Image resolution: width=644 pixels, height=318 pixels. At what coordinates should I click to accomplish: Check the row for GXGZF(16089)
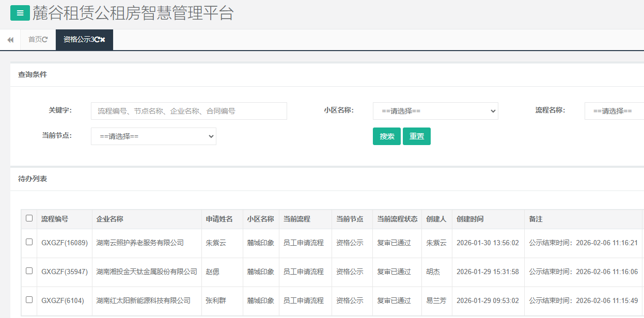[29, 242]
